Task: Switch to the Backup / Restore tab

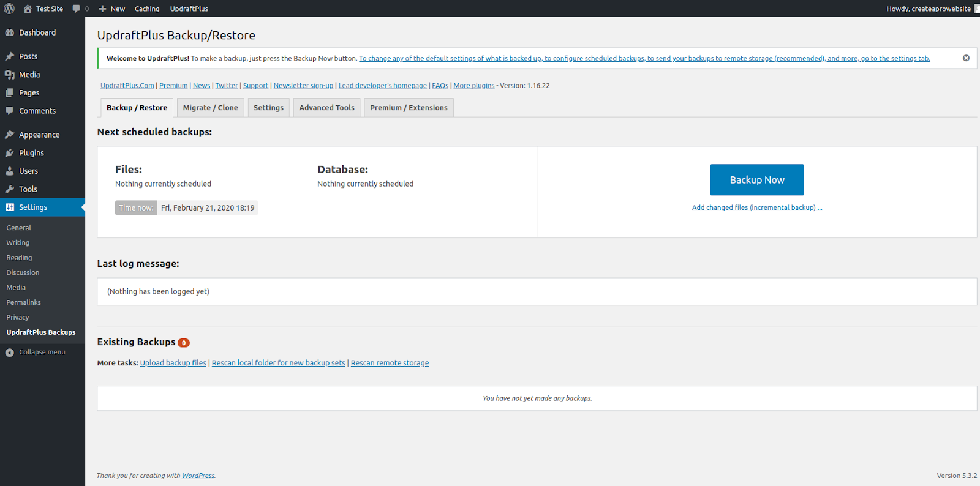Action: [137, 108]
